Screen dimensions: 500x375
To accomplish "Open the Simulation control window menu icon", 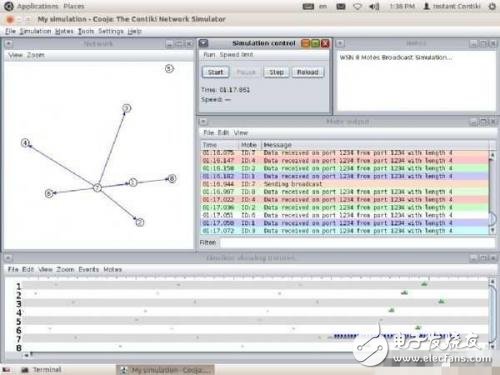I will click(203, 43).
